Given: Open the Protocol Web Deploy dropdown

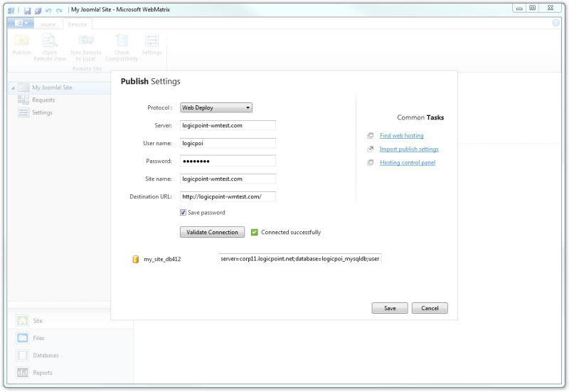Looking at the screenshot, I should point(216,107).
